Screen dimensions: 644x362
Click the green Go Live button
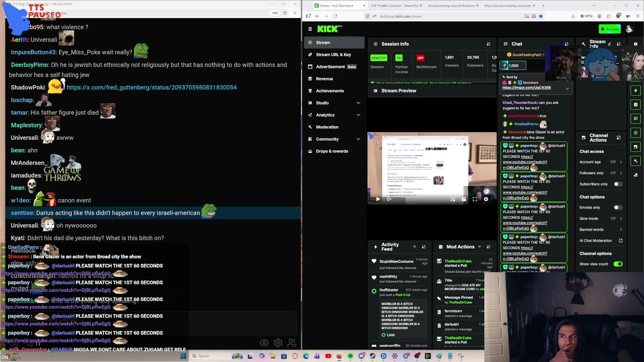click(x=610, y=29)
